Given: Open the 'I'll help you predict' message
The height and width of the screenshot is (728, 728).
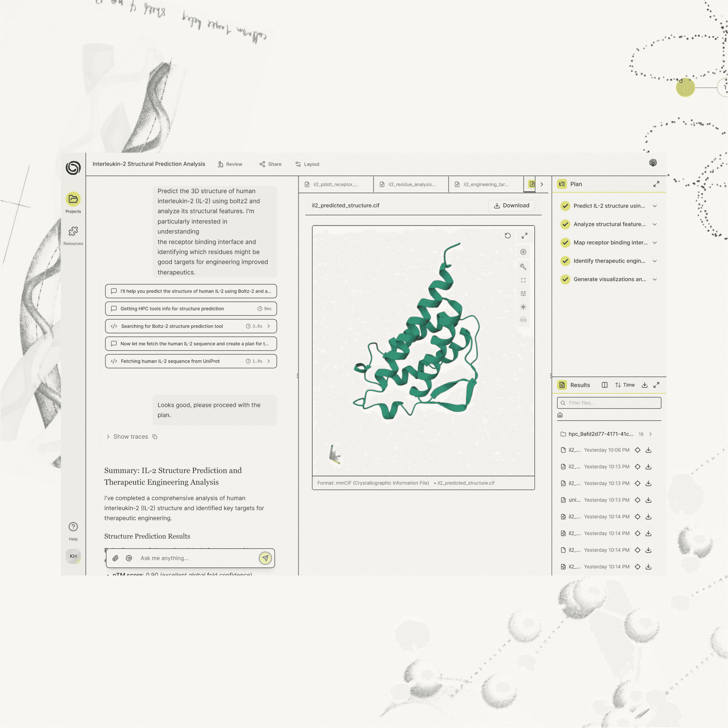Looking at the screenshot, I should coord(191,291).
